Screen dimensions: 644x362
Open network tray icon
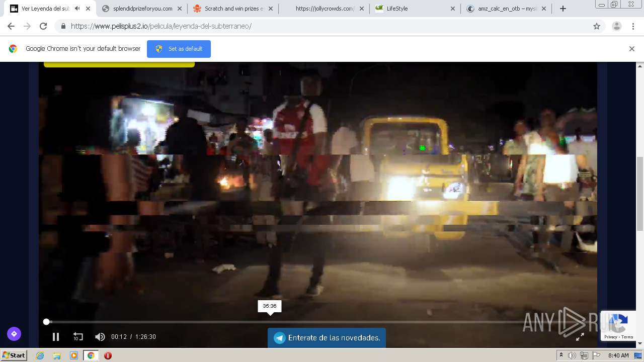(x=584, y=355)
